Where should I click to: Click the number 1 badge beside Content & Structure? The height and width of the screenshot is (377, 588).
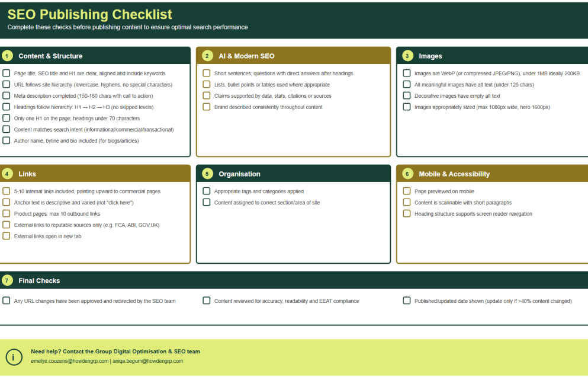click(7, 56)
